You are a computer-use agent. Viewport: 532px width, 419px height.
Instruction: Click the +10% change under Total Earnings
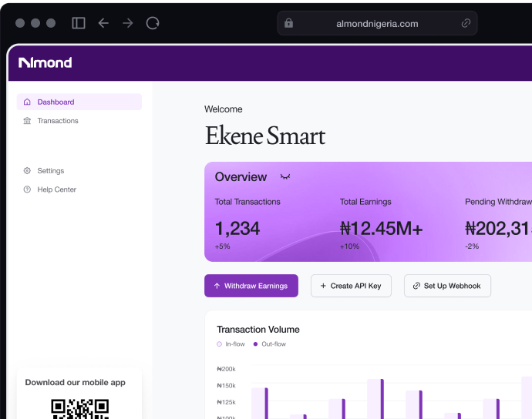[x=349, y=246]
